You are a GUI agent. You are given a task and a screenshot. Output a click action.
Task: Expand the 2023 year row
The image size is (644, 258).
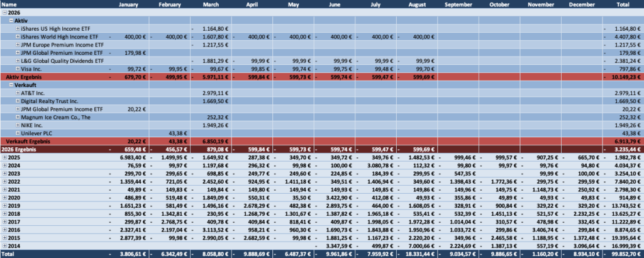click(4, 174)
